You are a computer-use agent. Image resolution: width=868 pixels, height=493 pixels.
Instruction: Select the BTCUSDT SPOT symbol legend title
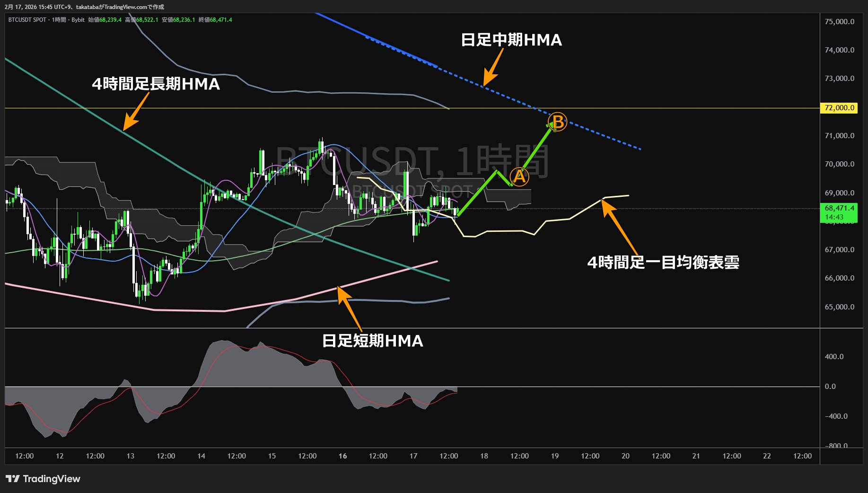[27, 20]
